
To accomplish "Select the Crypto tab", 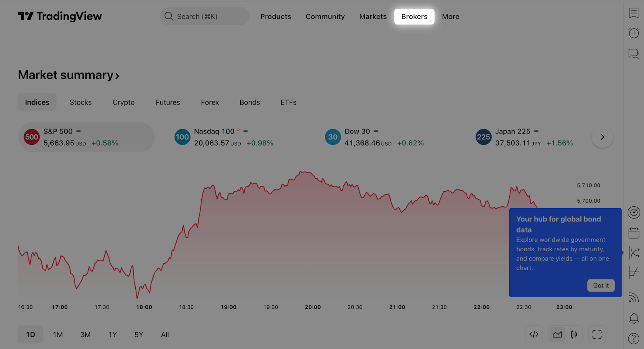I will [x=124, y=102].
